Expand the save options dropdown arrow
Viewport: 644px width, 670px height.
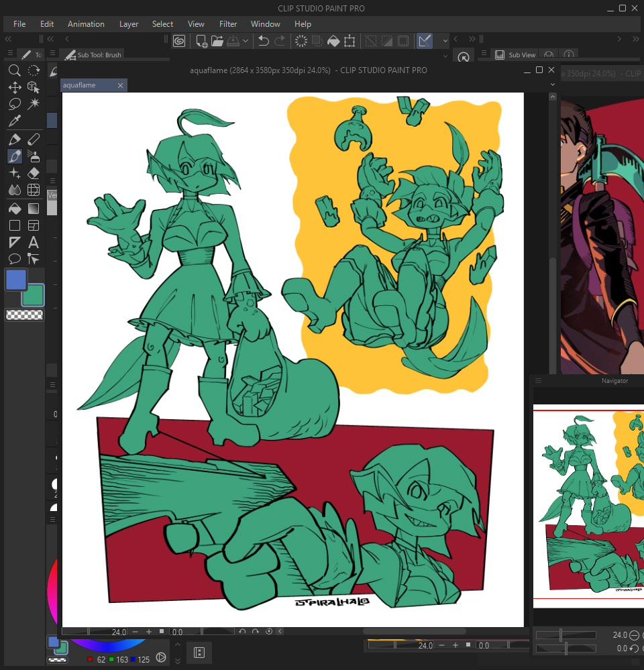click(246, 41)
